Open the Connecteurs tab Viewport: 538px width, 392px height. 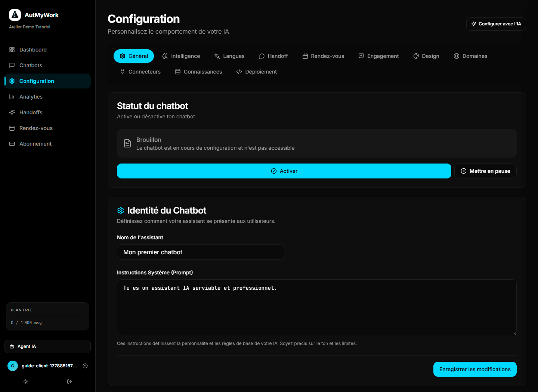coord(140,72)
